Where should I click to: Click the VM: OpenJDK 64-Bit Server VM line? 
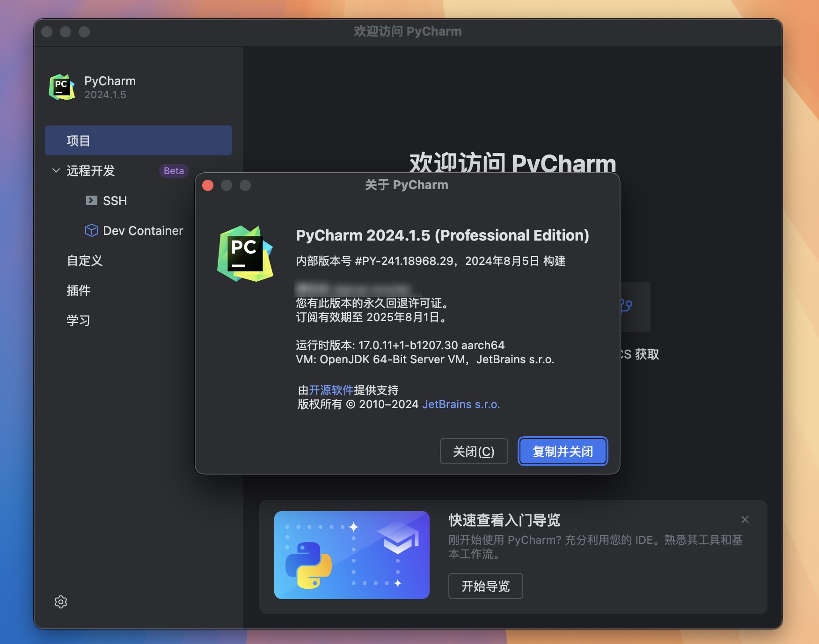(x=425, y=359)
